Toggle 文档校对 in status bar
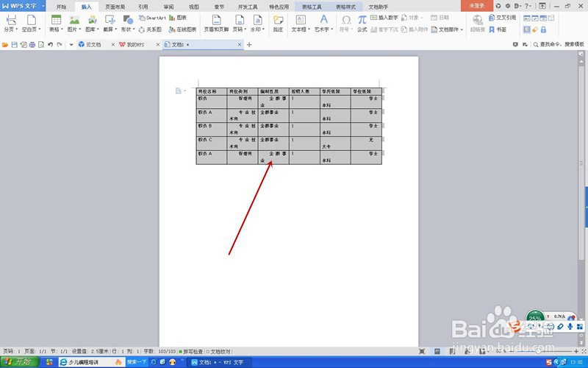Screen dimensions: 588x368 (x=218, y=352)
